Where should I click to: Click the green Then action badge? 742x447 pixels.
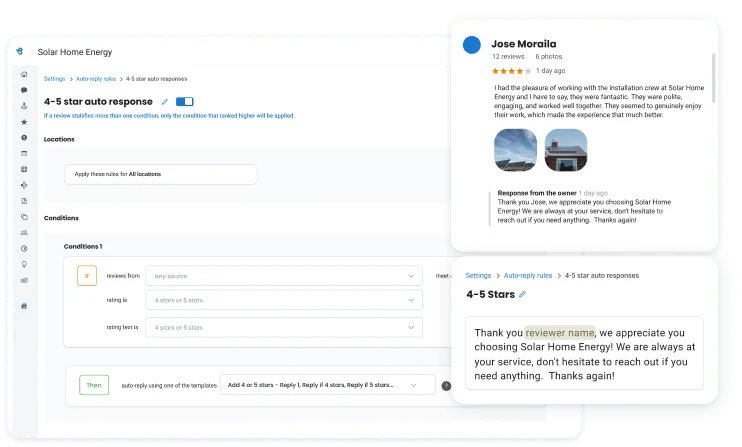click(x=94, y=385)
